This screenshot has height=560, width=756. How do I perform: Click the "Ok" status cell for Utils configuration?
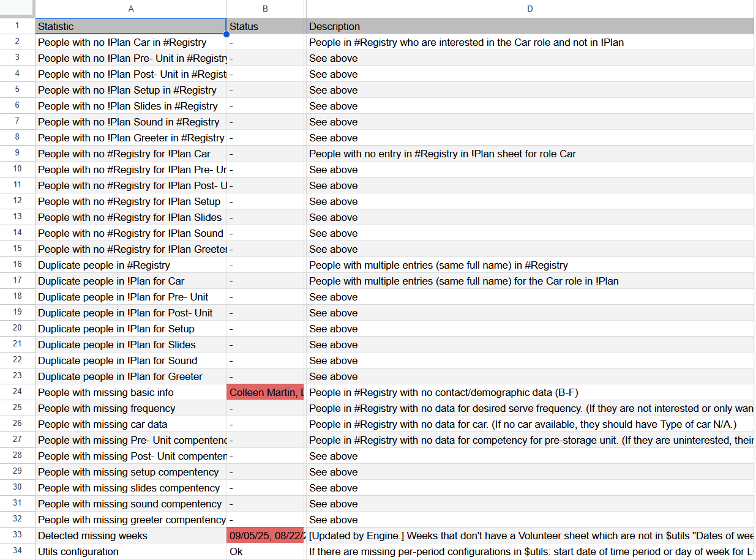point(265,551)
